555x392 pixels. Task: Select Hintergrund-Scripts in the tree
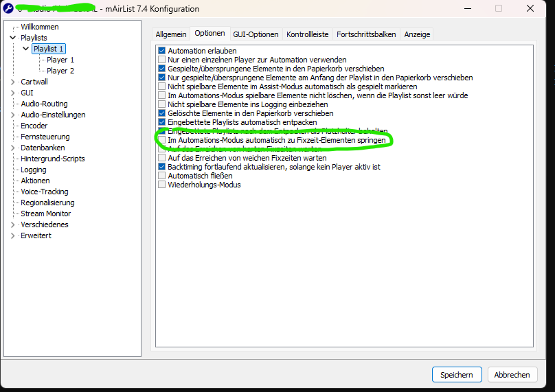coord(53,159)
